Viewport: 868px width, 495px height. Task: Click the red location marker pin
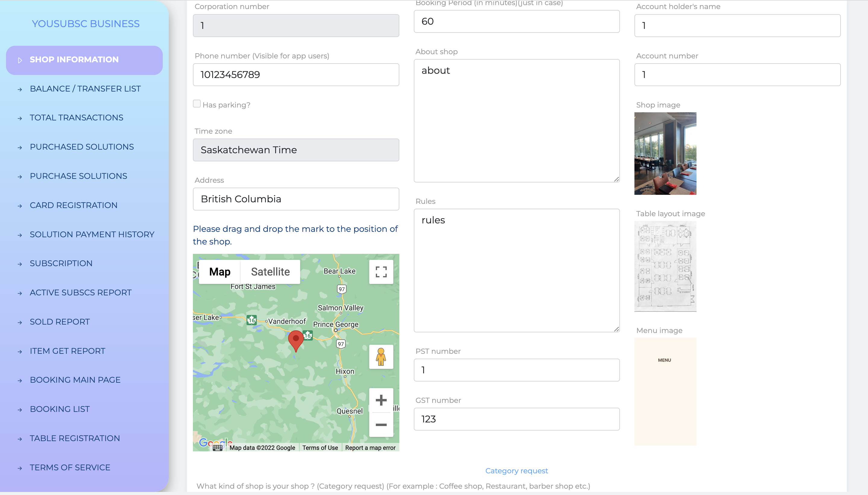point(296,339)
